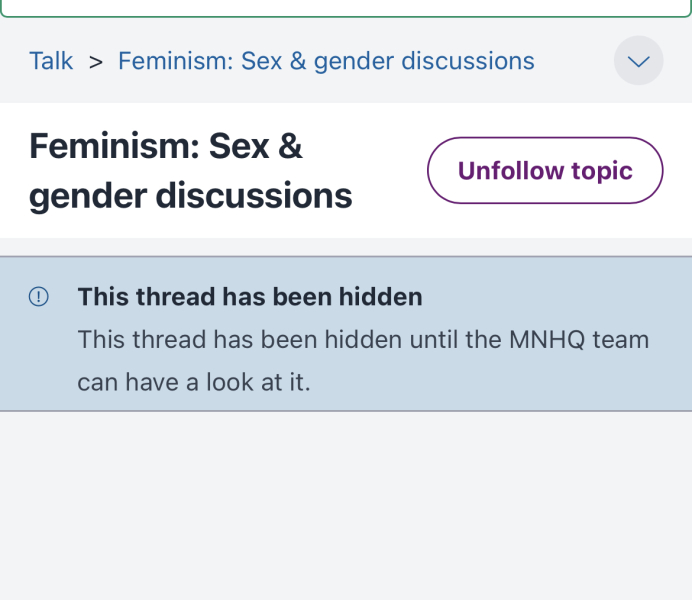Click the '>' breadcrumb separator arrow
Screen dimensions: 692x600
coord(96,61)
